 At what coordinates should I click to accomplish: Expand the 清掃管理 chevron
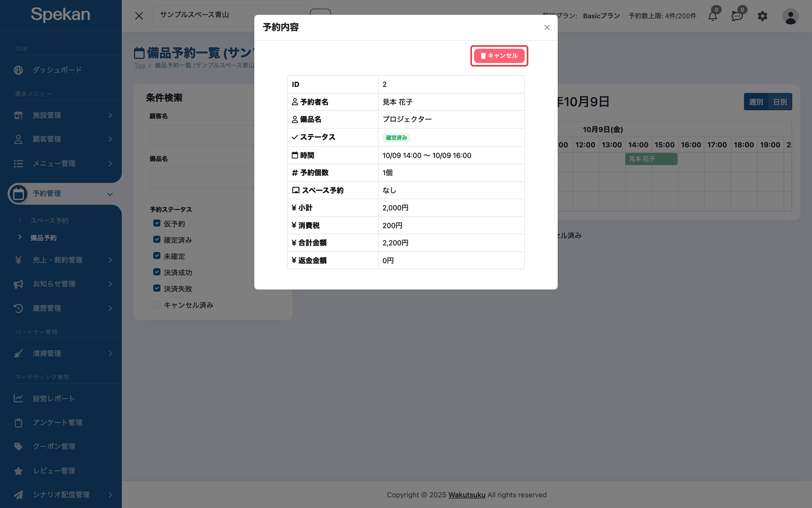click(x=110, y=354)
